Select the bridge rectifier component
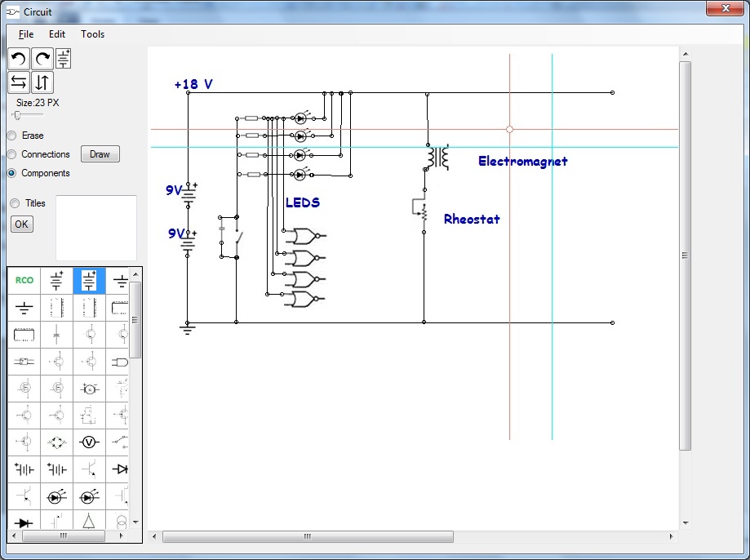Screen dimensions: 750x560 56,442
